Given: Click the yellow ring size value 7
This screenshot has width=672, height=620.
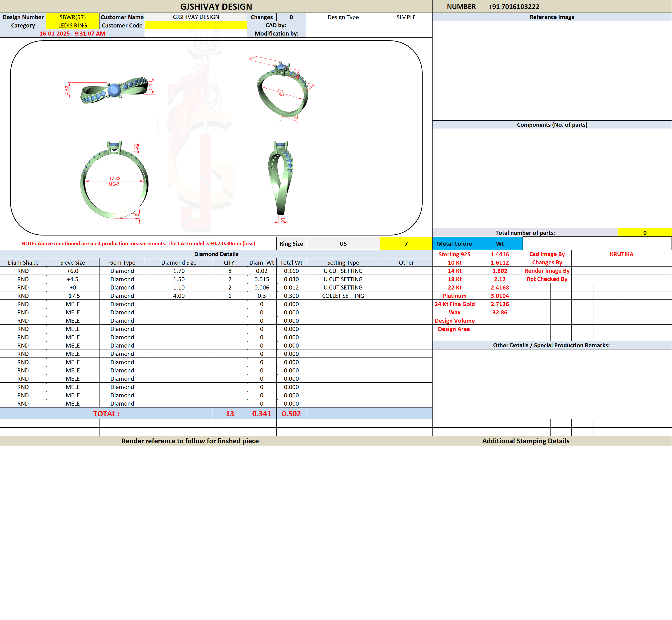Looking at the screenshot, I should pos(406,244).
